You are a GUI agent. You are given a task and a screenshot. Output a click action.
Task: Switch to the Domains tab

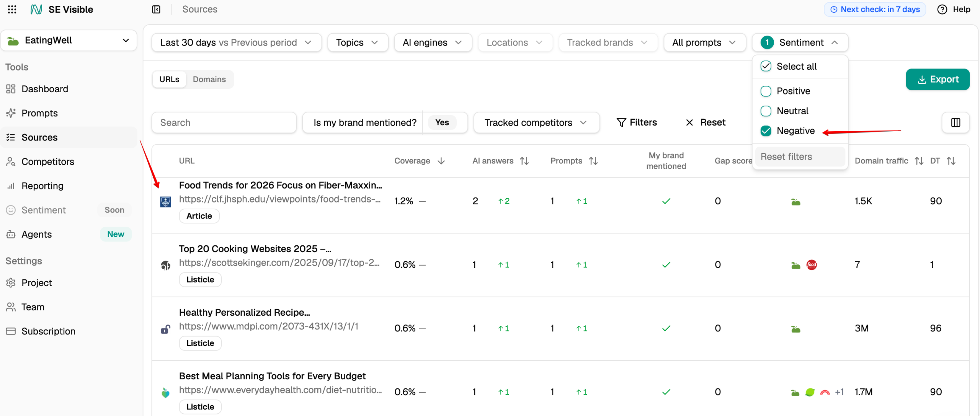(x=209, y=79)
